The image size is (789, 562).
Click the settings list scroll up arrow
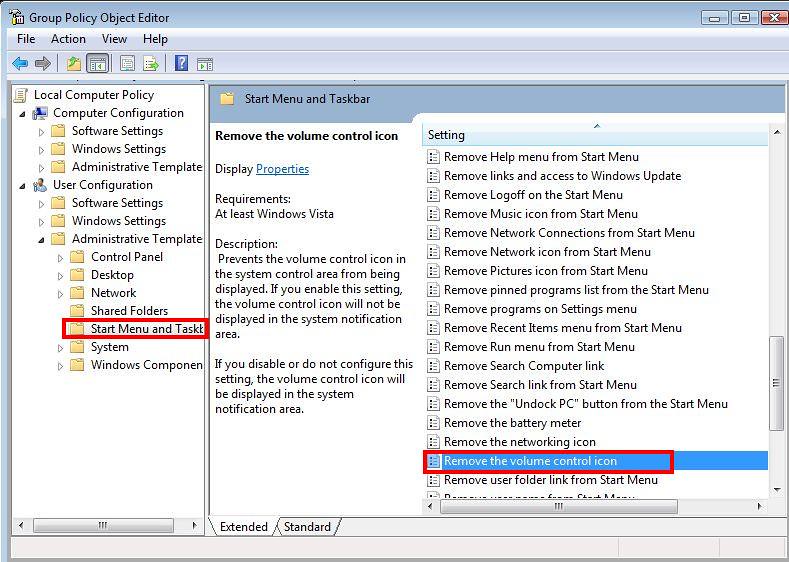coord(777,133)
